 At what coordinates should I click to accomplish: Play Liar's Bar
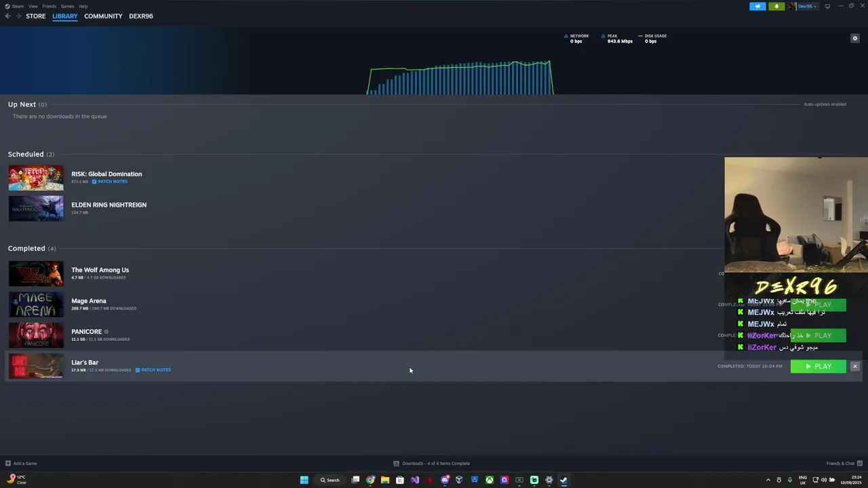(818, 366)
